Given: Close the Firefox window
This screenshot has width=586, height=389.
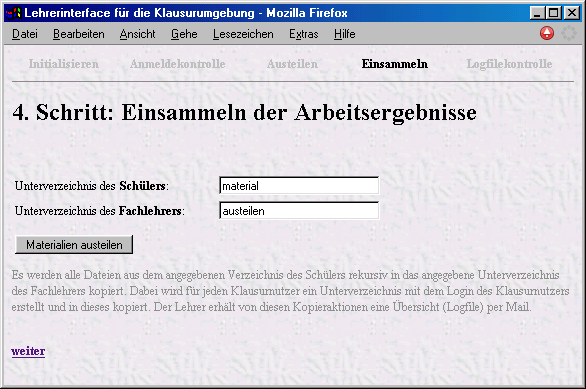Looking at the screenshot, I should pyautogui.click(x=572, y=13).
